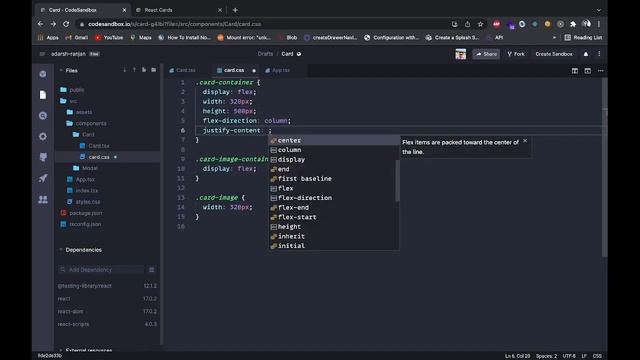Click the Share button
Screen dimensions: 640x360
coord(486,54)
